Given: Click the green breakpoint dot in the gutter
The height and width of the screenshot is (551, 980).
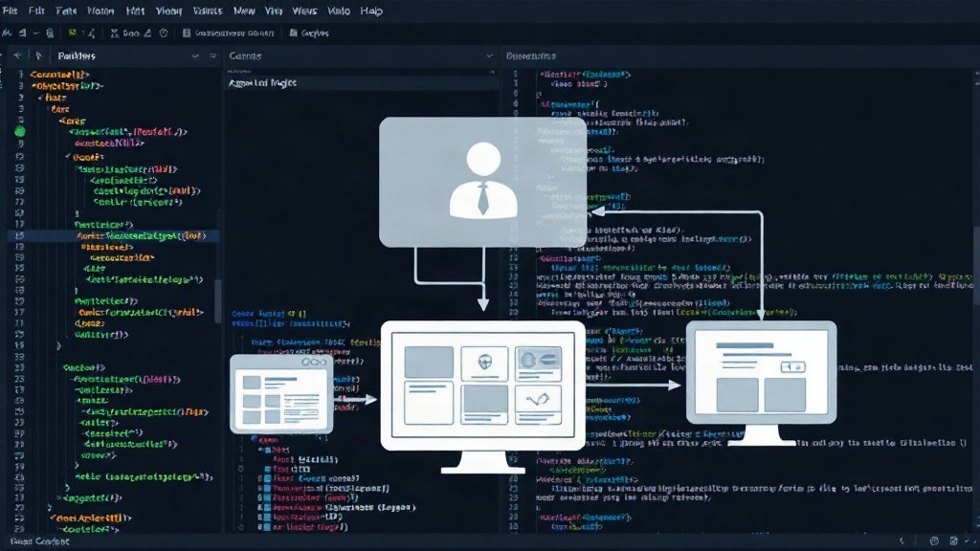Looking at the screenshot, I should pyautogui.click(x=20, y=131).
